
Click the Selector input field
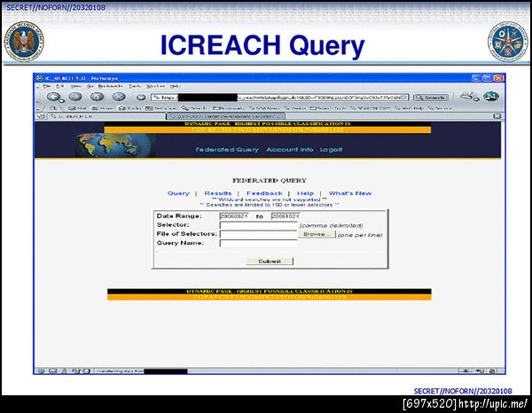(x=259, y=225)
